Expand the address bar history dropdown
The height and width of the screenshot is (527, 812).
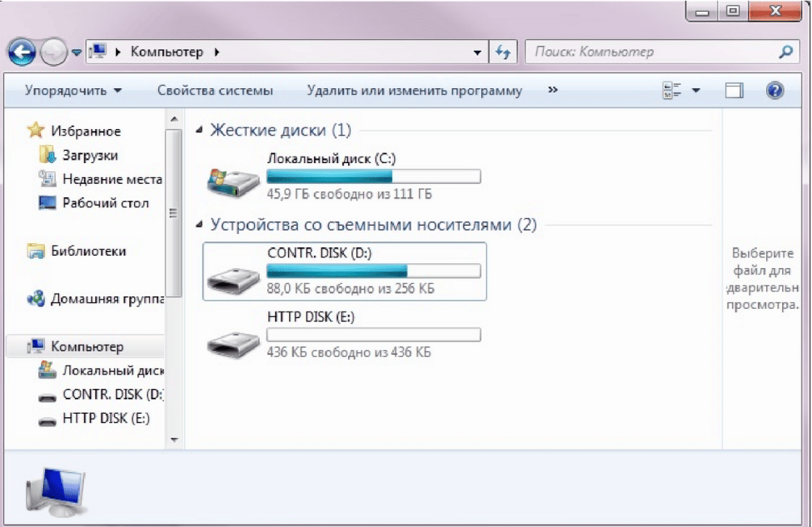tap(477, 52)
